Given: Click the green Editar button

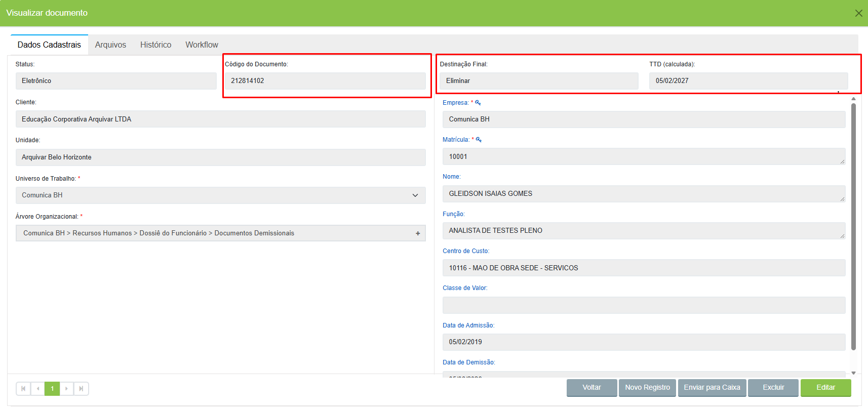Looking at the screenshot, I should (825, 388).
